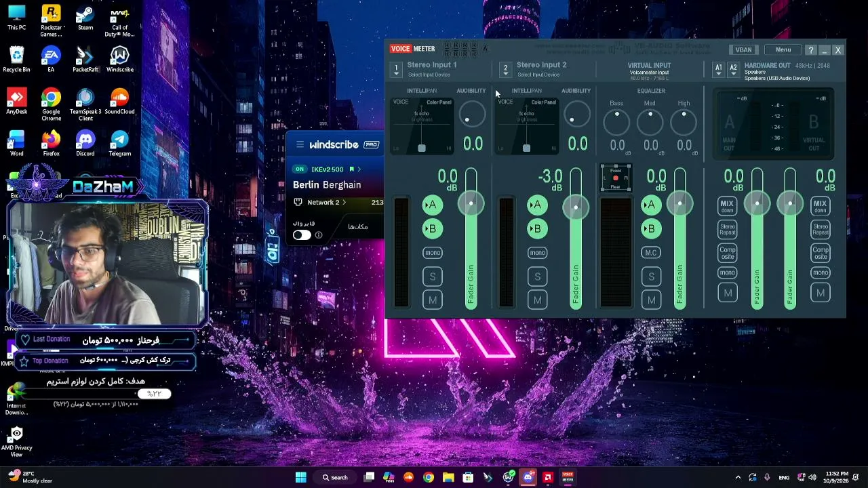
Task: Adjust Stereo Input 2 fader at -3.0 dB
Action: coord(575,207)
